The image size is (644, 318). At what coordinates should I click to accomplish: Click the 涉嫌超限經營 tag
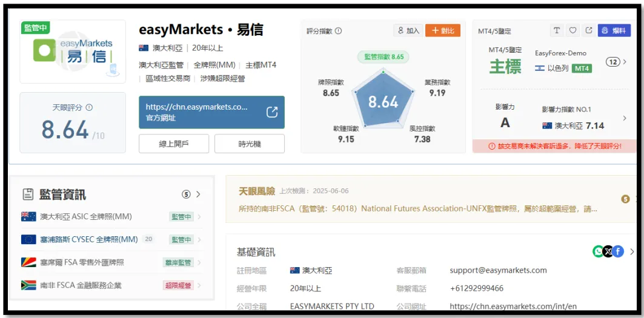(x=222, y=79)
